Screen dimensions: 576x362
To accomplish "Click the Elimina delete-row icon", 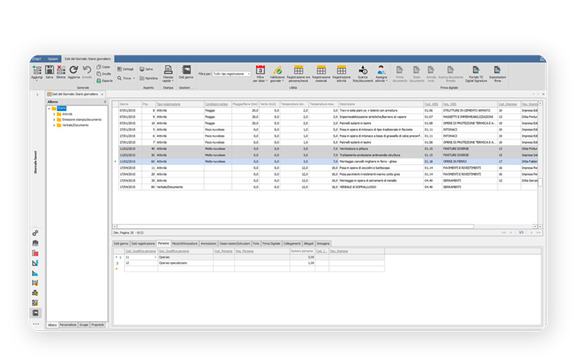I will coord(61,70).
